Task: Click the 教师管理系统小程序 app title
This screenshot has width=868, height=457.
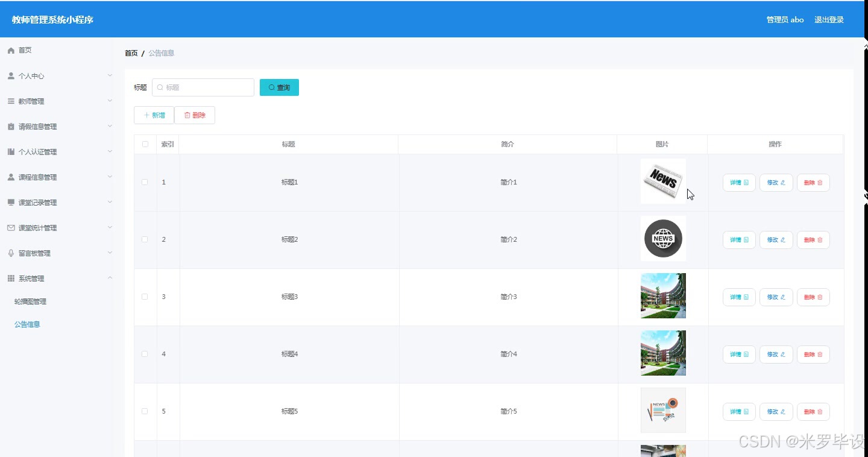Action: 52,20
